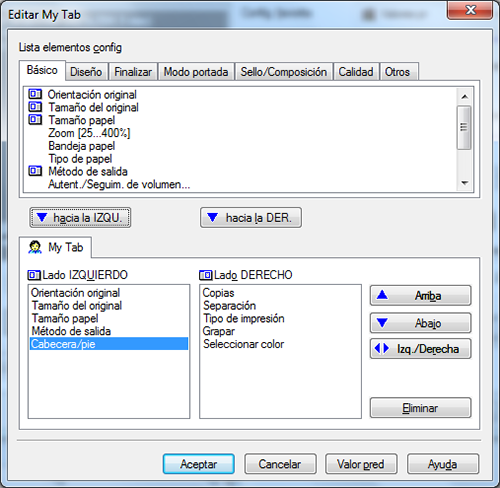Screen dimensions: 500x488
Task: Open the Básico tab
Action: click(42, 70)
